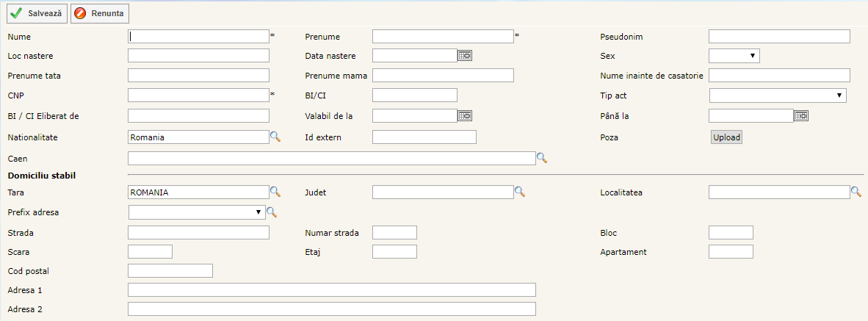Click the Upload button for Poza
Viewport: 868px width, 321px height.
[x=726, y=137]
